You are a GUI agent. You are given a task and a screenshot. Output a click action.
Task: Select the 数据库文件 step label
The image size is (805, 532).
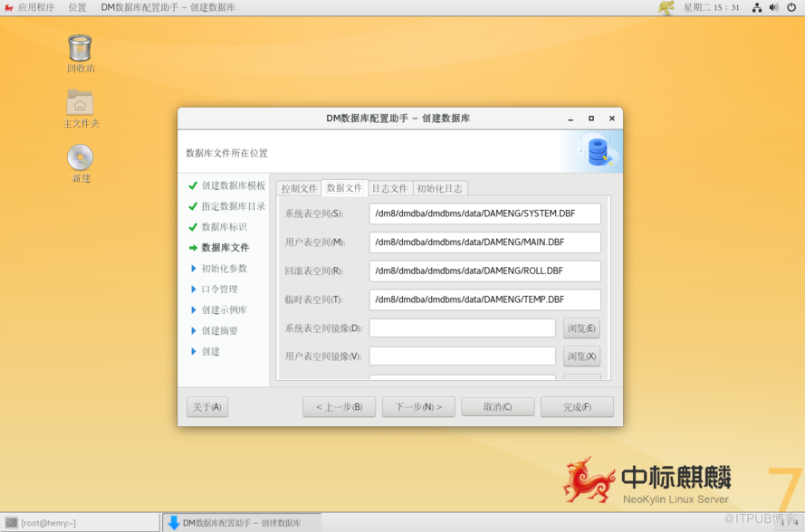pyautogui.click(x=225, y=248)
